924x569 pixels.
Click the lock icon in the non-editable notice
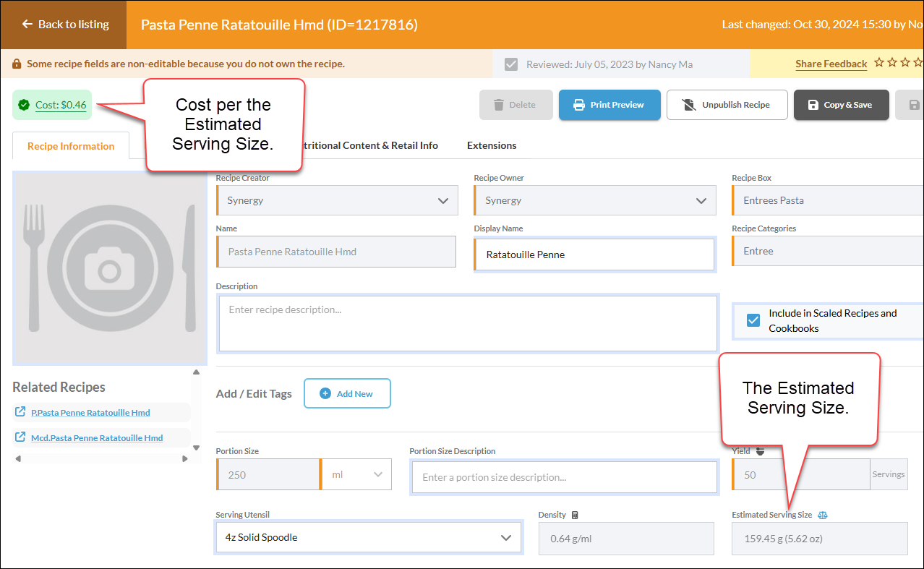(17, 64)
